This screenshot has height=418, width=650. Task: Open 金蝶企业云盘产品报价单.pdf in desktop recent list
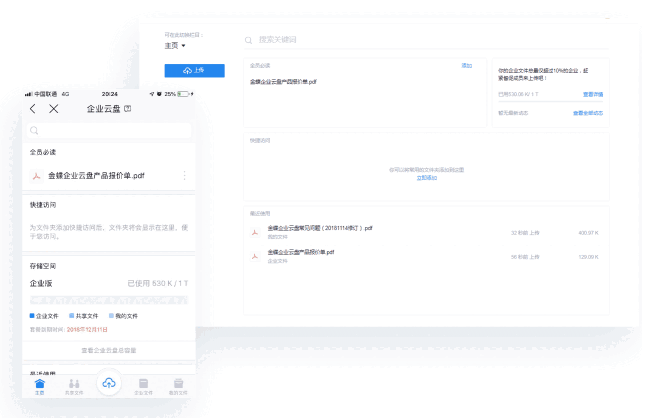[301, 252]
